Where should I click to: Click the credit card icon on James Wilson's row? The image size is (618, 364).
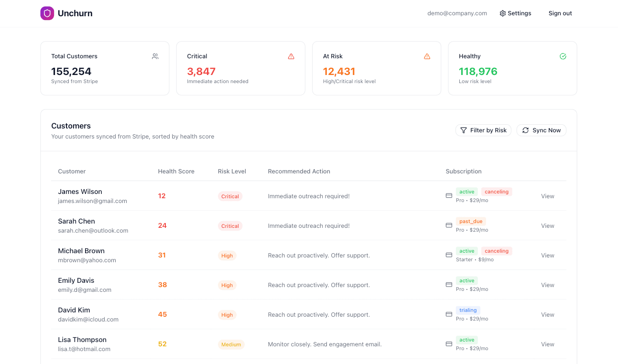(x=448, y=195)
